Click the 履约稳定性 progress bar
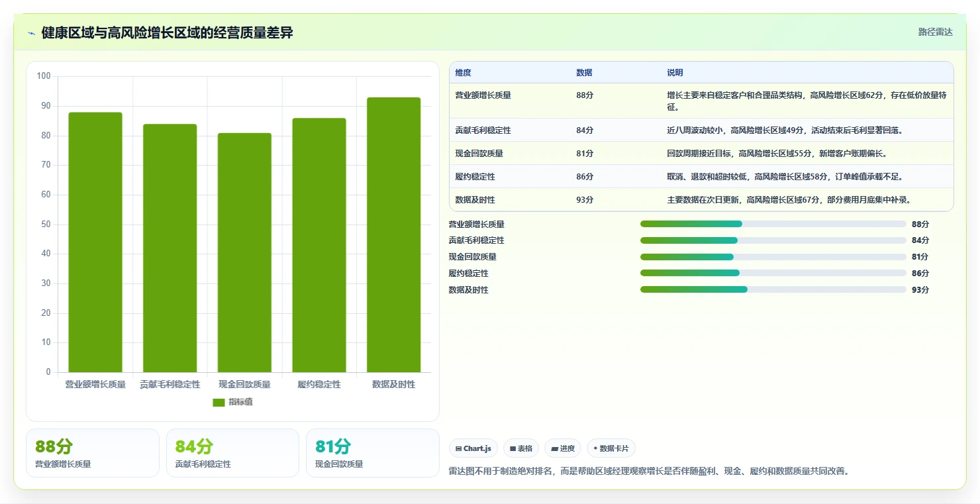 click(773, 273)
